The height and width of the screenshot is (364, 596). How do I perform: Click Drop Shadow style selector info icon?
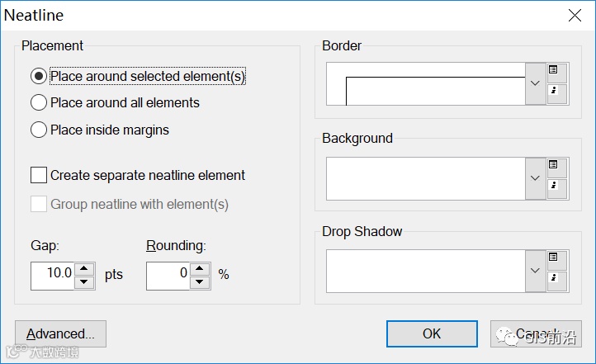[554, 277]
